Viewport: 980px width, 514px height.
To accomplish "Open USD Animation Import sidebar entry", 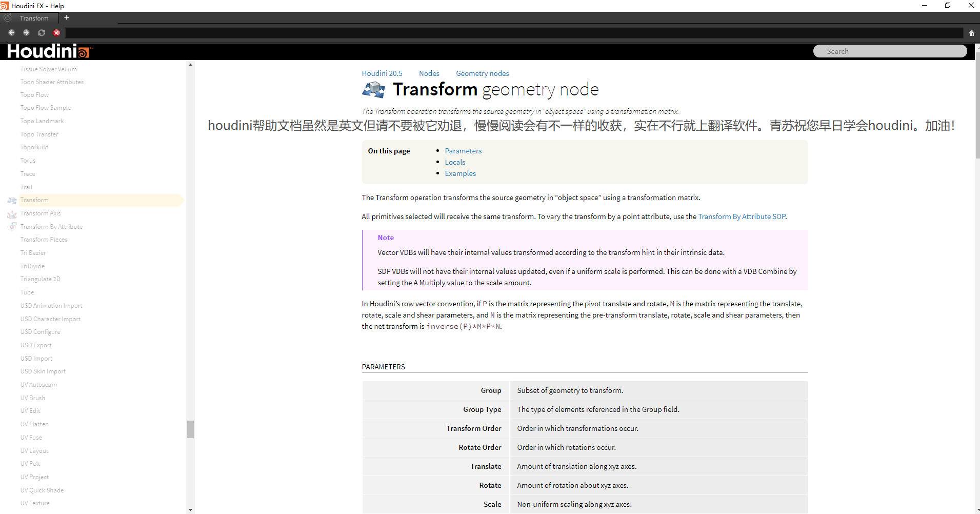I will tap(51, 306).
